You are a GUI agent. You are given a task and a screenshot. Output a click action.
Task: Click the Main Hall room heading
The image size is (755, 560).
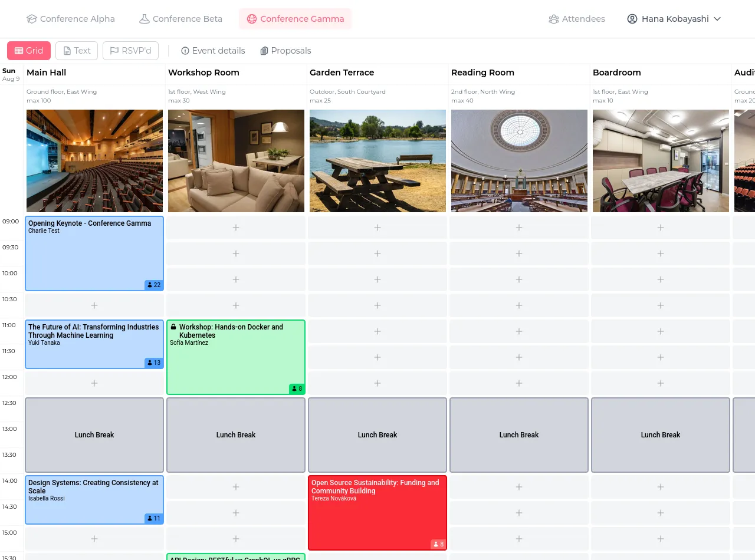[x=47, y=73]
